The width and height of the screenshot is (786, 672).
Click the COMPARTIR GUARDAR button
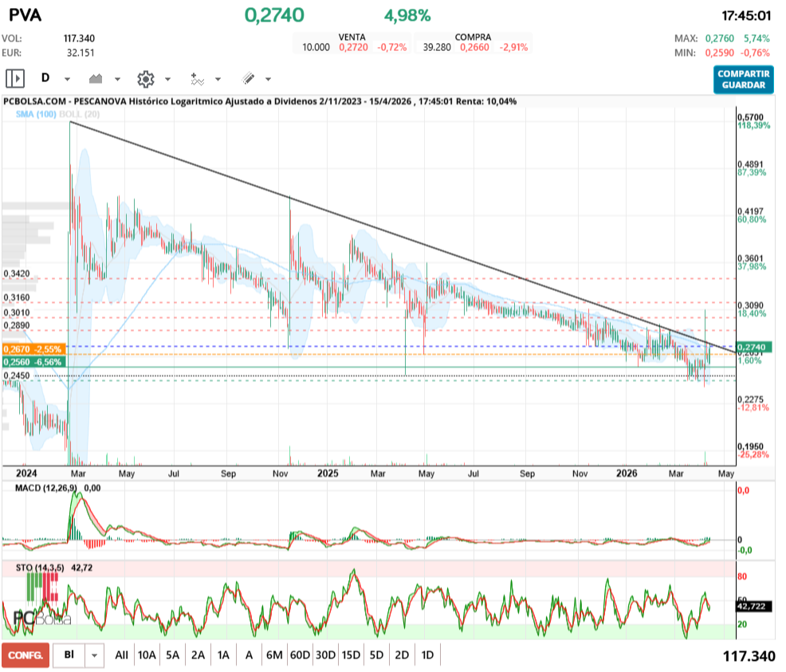pyautogui.click(x=744, y=79)
